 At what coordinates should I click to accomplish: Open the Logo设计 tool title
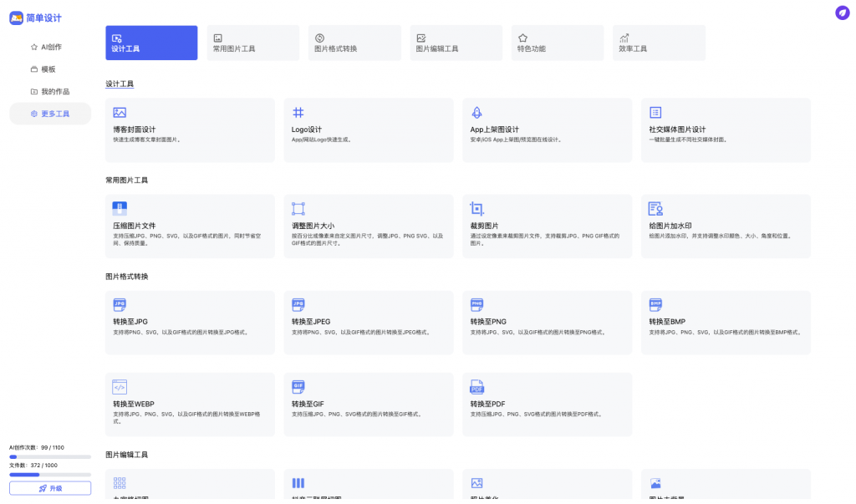(x=306, y=130)
